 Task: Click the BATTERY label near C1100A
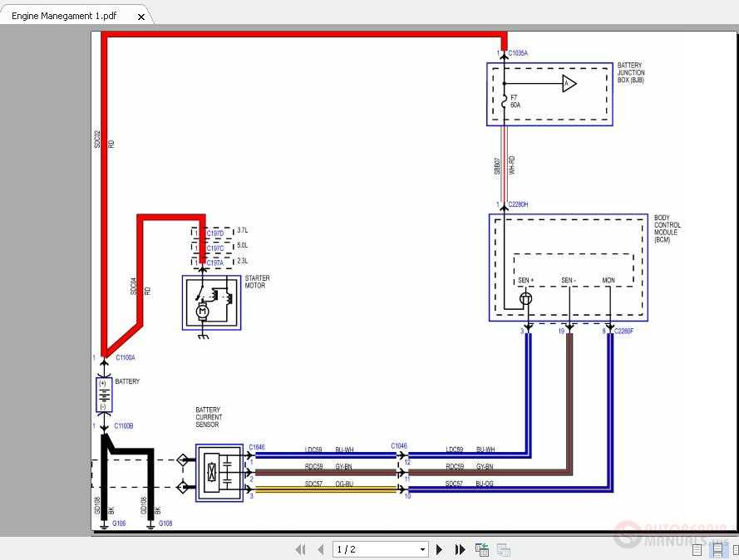[127, 381]
